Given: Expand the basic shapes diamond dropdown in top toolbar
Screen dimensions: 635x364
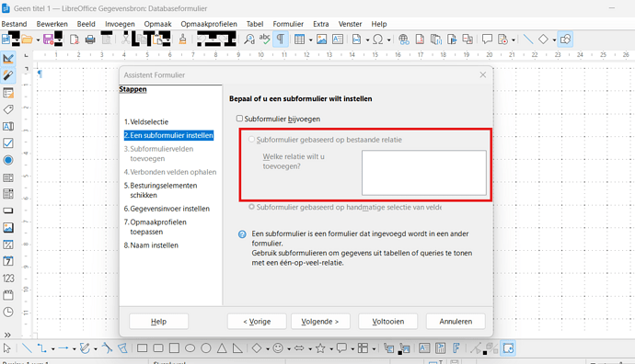Looking at the screenshot, I should coord(554,40).
